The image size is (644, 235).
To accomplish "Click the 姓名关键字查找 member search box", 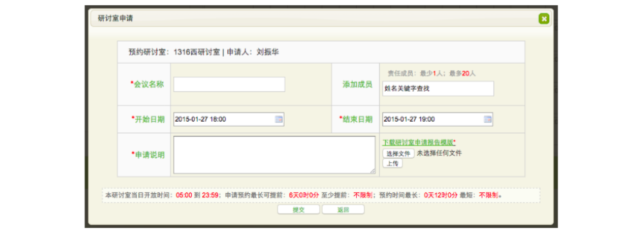I will pos(438,88).
